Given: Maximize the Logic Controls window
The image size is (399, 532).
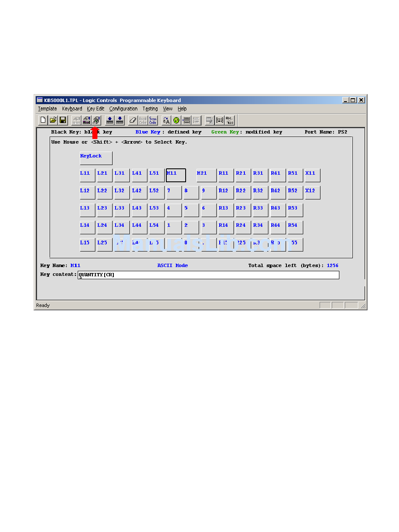Looking at the screenshot, I should point(353,100).
